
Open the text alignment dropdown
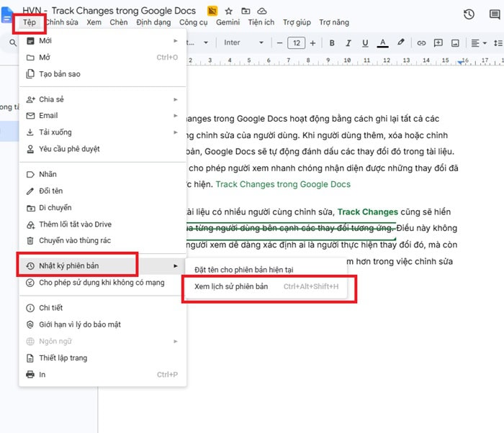(x=479, y=42)
